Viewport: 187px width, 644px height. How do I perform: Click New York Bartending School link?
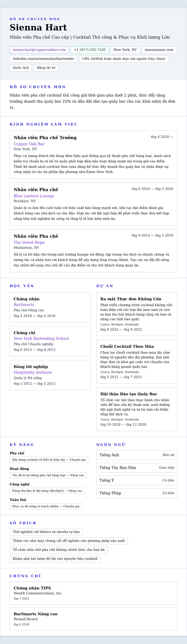41,338
